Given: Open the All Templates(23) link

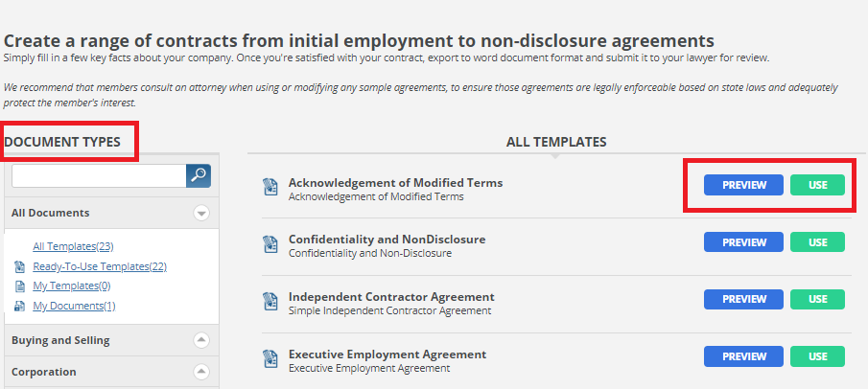Looking at the screenshot, I should coord(73,246).
